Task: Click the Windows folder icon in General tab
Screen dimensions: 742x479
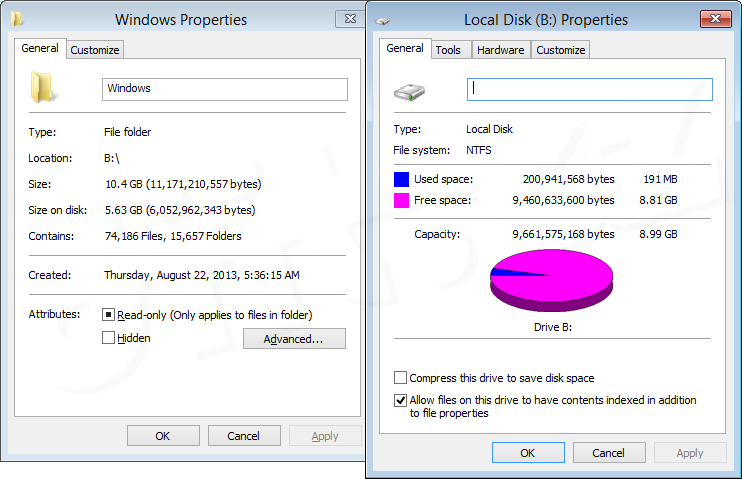Action: [x=44, y=88]
